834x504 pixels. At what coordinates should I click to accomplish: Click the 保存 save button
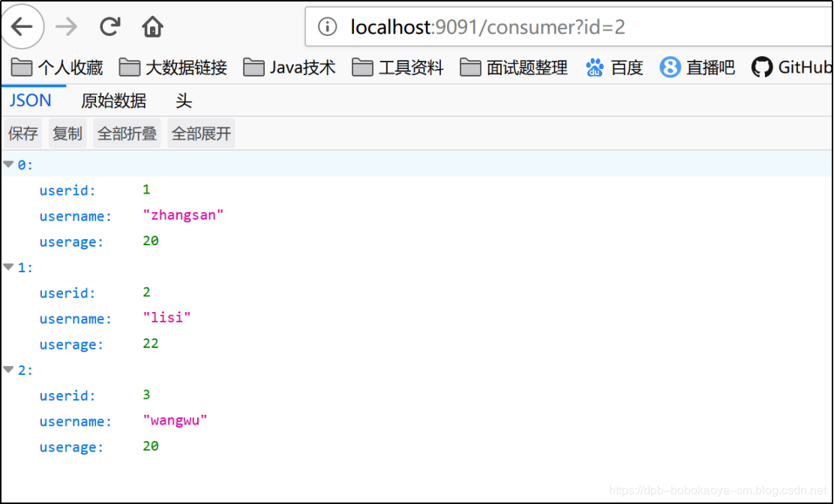(22, 133)
